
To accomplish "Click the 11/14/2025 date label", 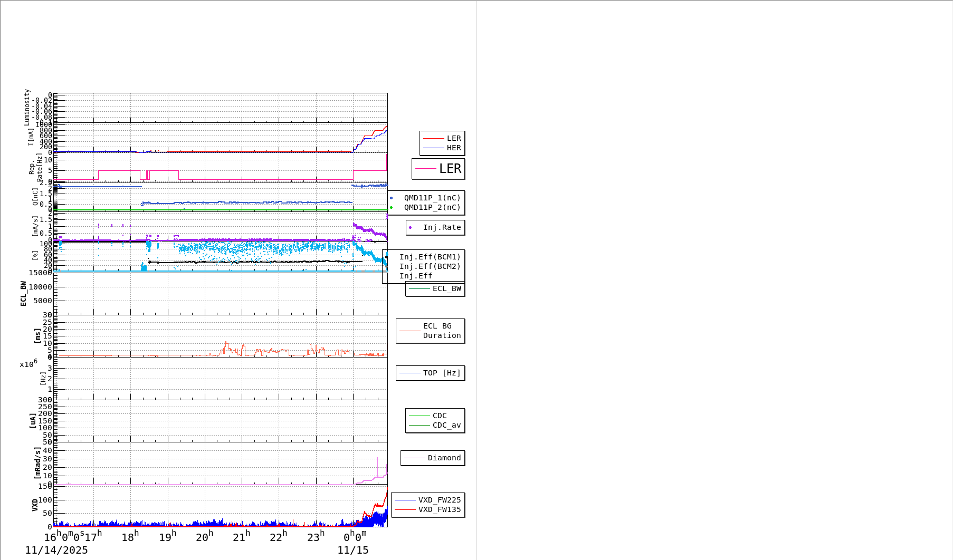I will (56, 551).
